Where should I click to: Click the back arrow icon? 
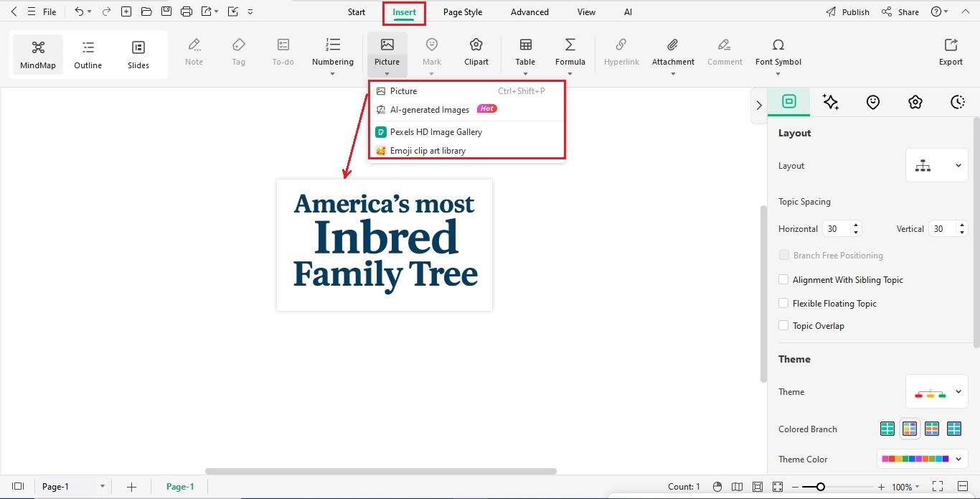(14, 11)
